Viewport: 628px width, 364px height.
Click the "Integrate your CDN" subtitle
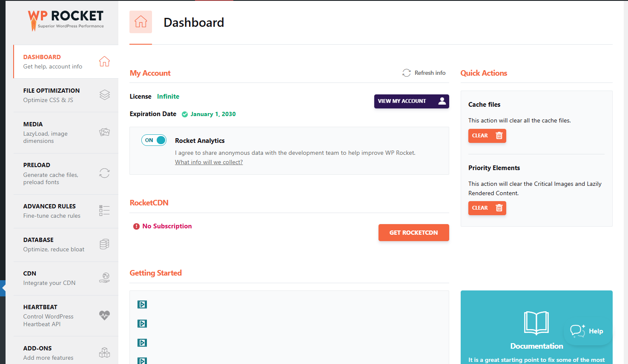click(x=49, y=283)
